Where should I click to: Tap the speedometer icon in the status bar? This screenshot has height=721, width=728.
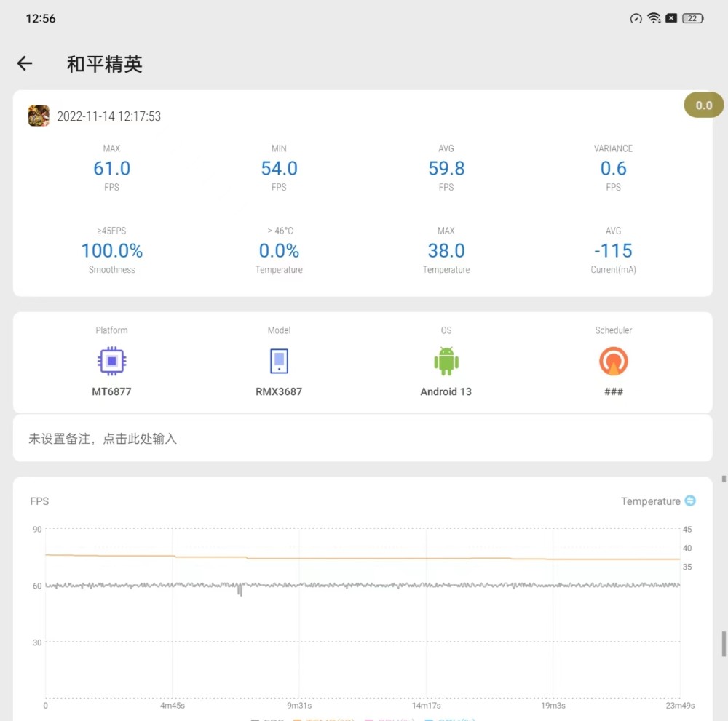pos(636,18)
